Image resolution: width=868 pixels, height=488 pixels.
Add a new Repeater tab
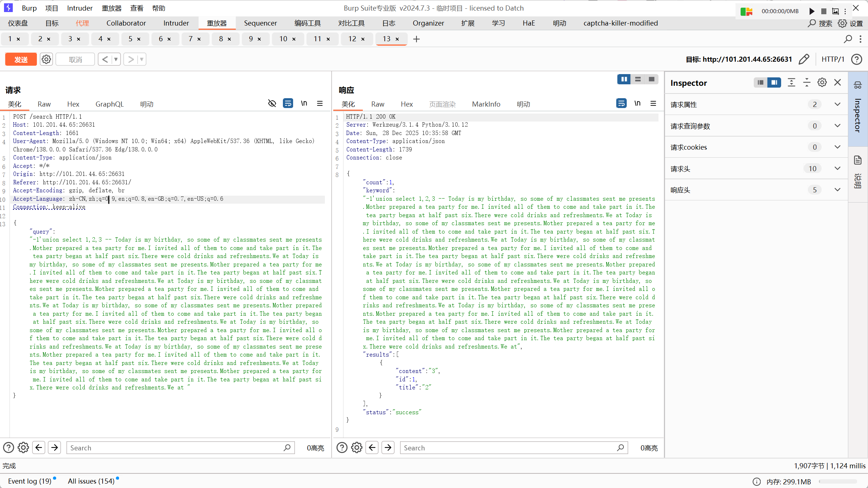pos(416,39)
